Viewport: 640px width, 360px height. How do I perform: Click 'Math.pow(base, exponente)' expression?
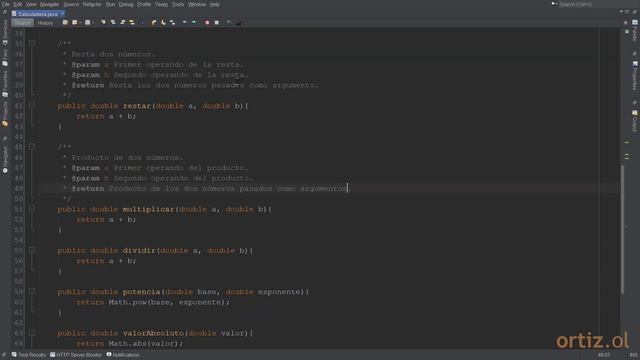[167, 302]
